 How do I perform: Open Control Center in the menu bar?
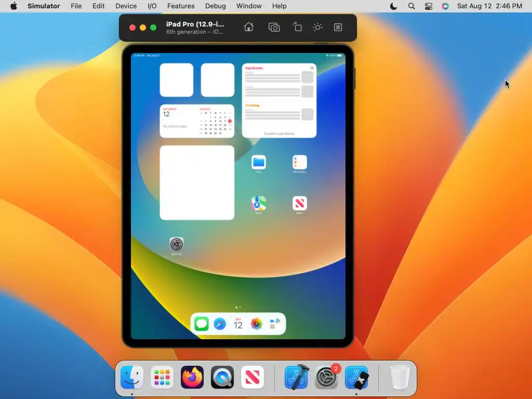(x=429, y=6)
